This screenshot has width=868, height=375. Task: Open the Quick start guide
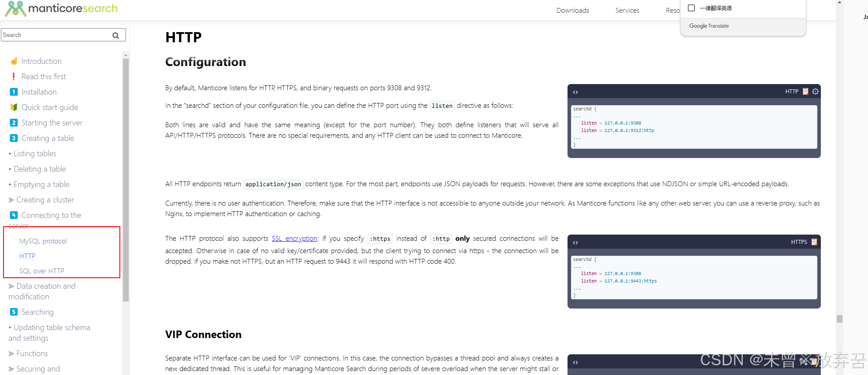click(x=50, y=107)
